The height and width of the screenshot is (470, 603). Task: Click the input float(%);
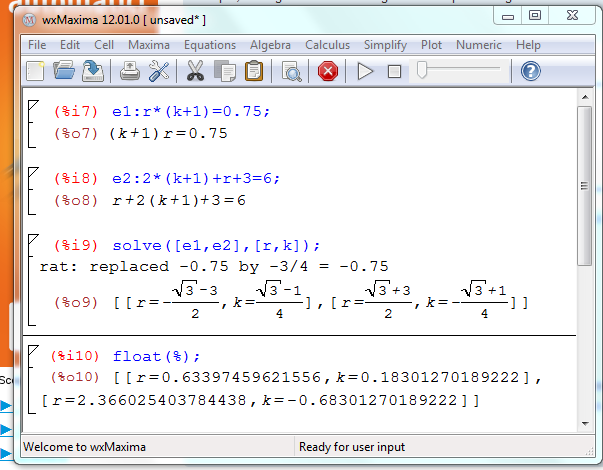click(157, 357)
